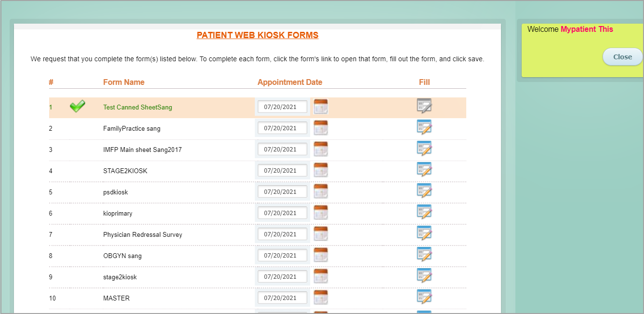Open calendar picker for psdkiosk row
644x314 pixels.
click(321, 191)
